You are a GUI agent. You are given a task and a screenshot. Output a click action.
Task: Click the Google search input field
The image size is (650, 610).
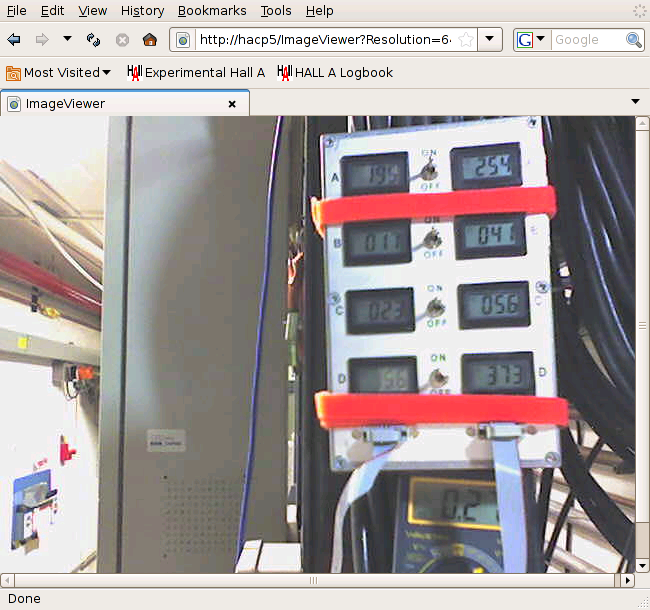[588, 40]
